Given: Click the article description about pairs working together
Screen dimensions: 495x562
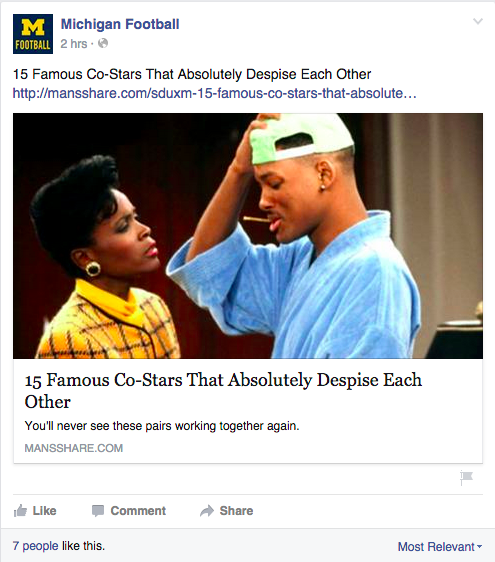Looking at the screenshot, I should (x=162, y=426).
